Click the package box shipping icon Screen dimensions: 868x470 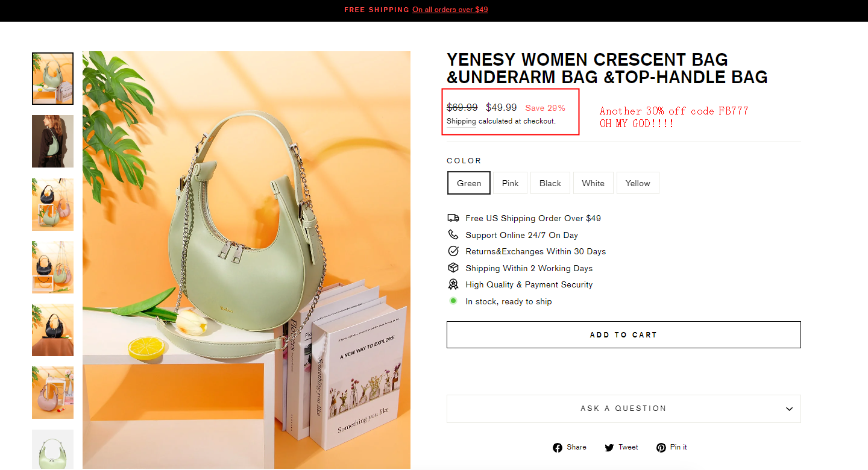(453, 268)
